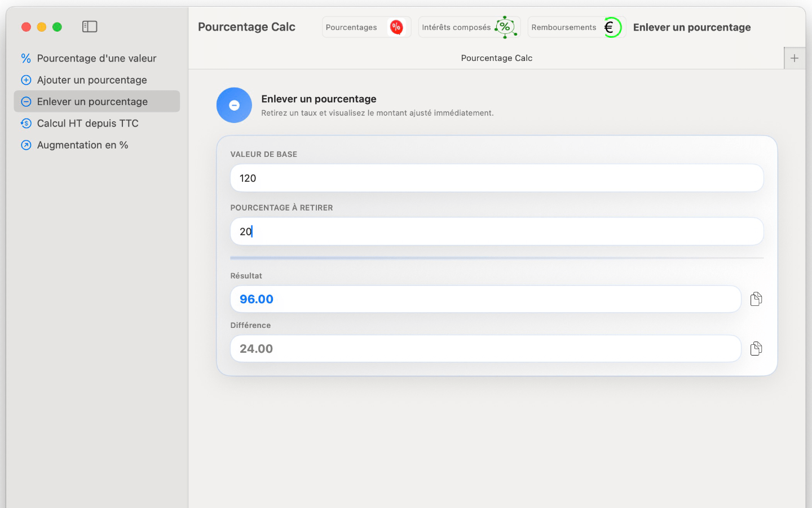Go to Augmentation en % calculator
Viewport: 812px width, 508px height.
(x=82, y=145)
